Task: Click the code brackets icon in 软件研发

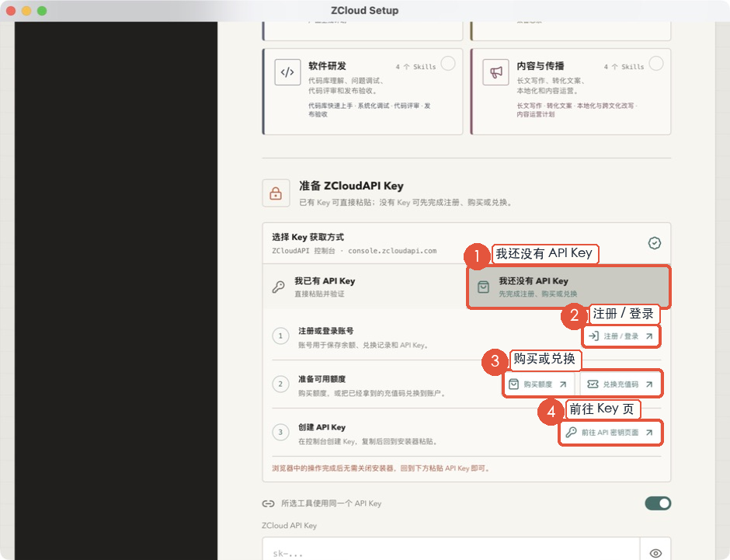Action: pos(287,72)
